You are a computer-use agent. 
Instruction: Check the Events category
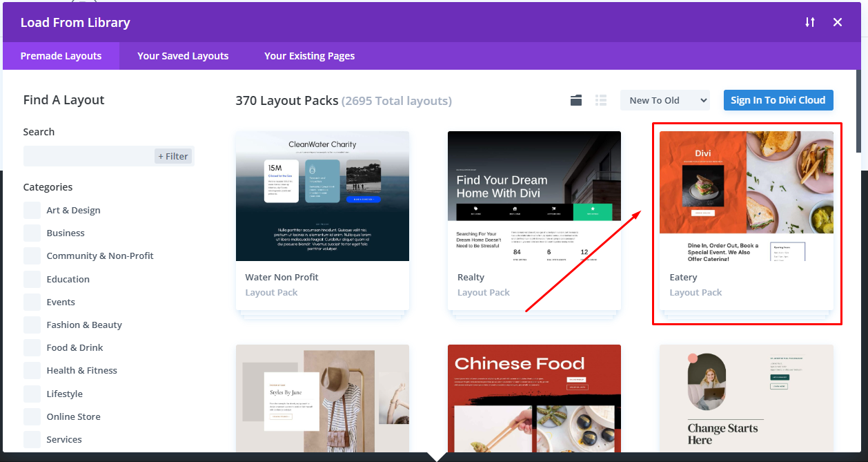coord(32,302)
